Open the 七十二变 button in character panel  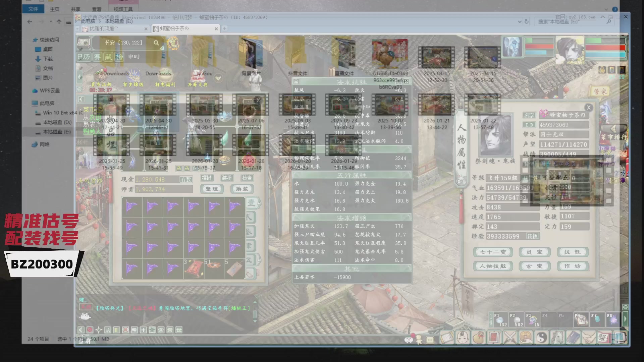point(493,252)
